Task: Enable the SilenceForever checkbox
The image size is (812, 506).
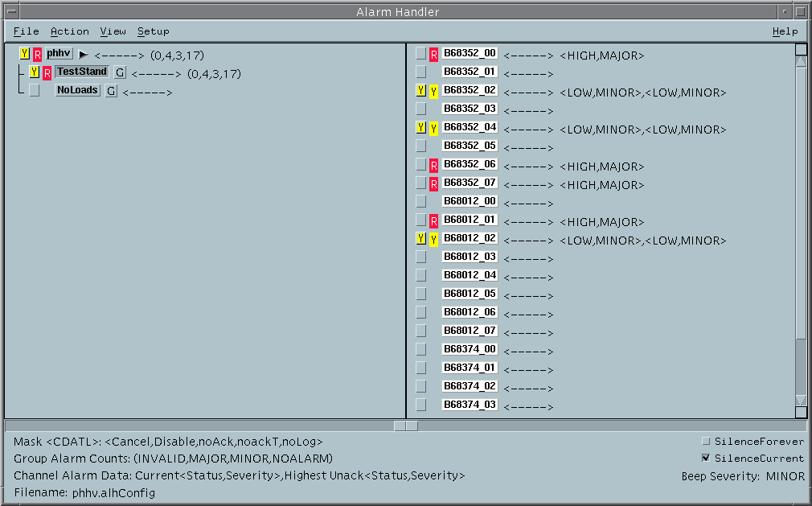Action: click(705, 442)
